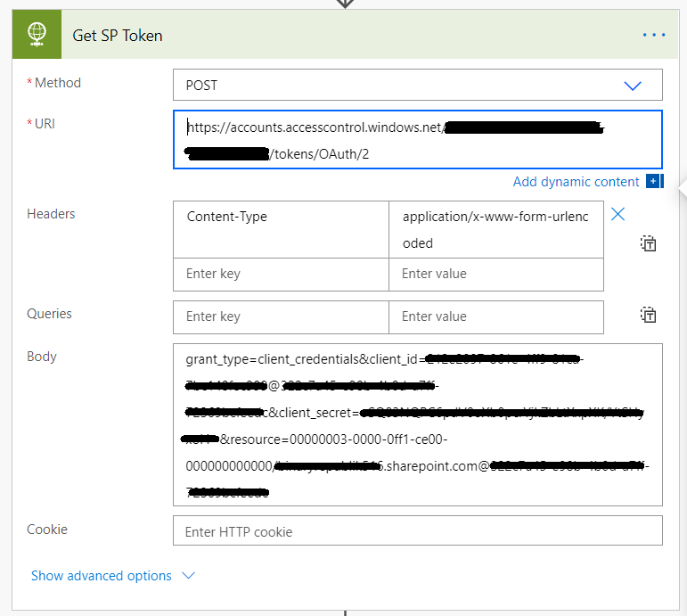
Task: Click the Queries Enter key field
Action: tap(281, 316)
